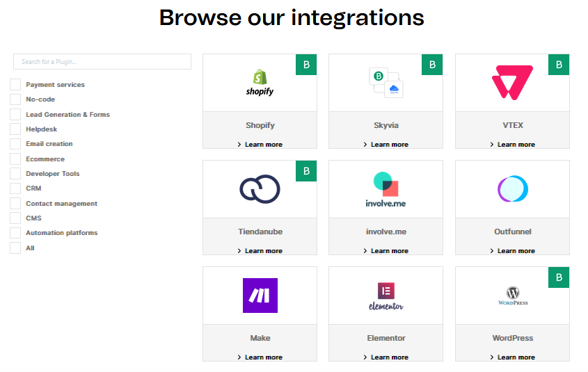
Task: Follow Learn more link for Tiendanube
Action: 260,251
